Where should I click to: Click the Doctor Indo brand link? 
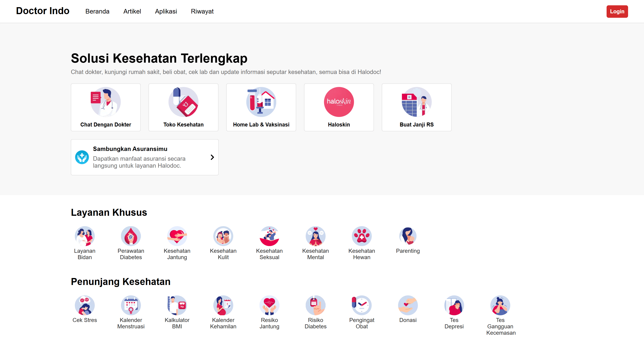pos(43,11)
